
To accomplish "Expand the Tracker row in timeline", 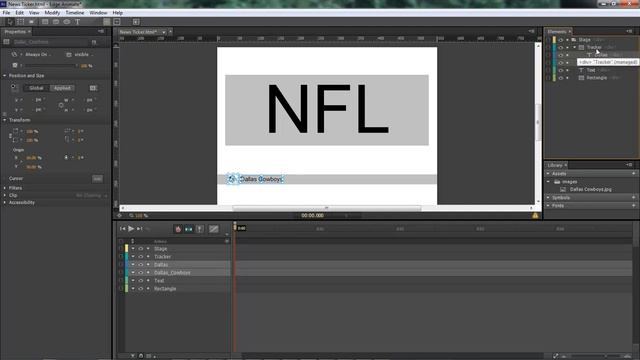I will (133, 257).
